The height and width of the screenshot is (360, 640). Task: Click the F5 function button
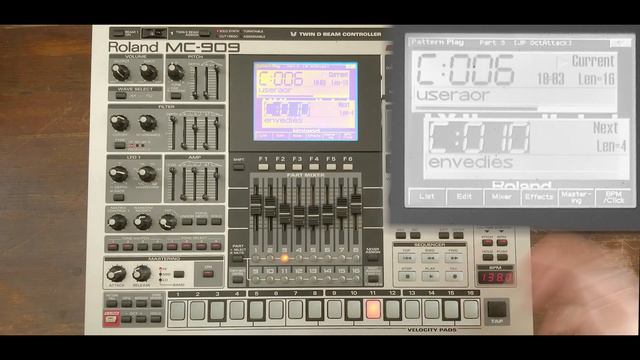tap(331, 167)
